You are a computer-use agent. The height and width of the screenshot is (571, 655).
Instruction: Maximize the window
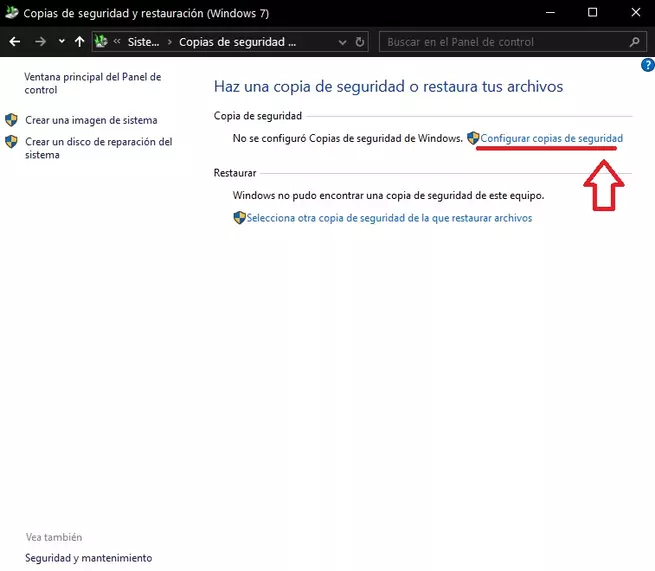(592, 13)
